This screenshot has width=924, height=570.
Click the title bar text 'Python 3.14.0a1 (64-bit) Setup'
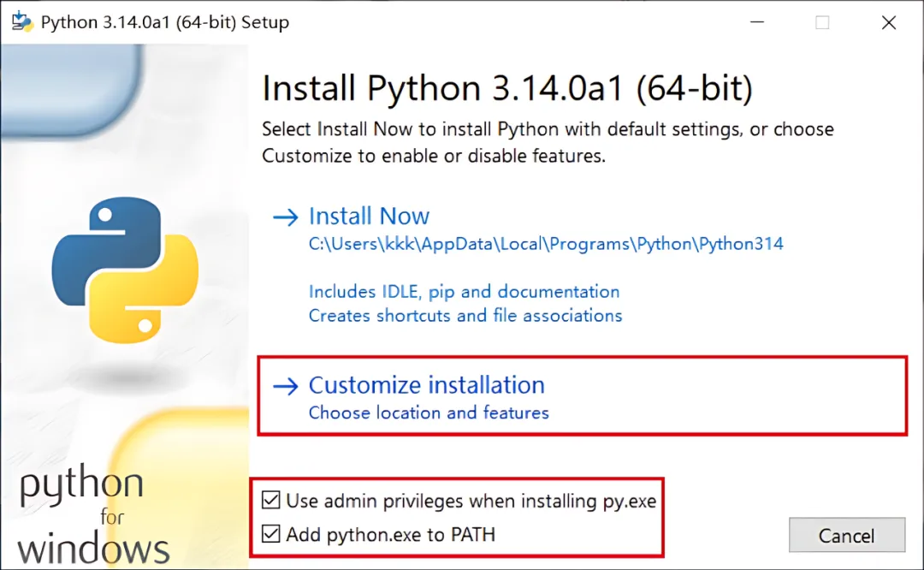coord(165,22)
